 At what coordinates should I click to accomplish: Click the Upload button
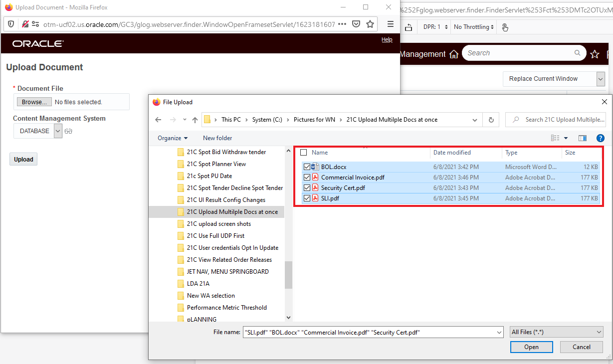[23, 160]
